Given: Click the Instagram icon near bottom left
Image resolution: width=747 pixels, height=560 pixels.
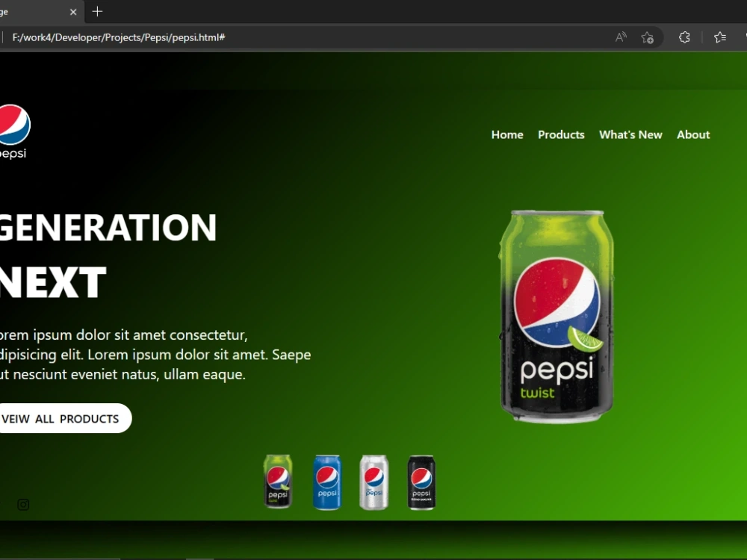Looking at the screenshot, I should tap(22, 505).
